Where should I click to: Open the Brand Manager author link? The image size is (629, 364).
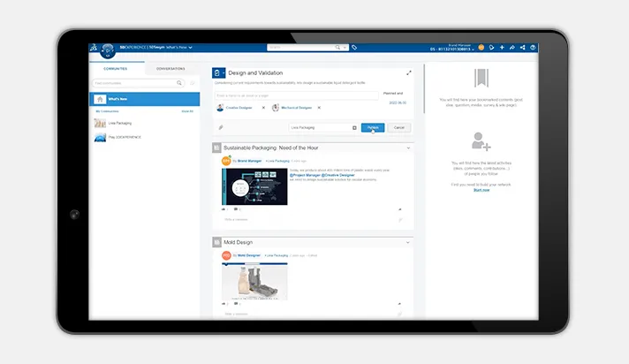pyautogui.click(x=249, y=161)
